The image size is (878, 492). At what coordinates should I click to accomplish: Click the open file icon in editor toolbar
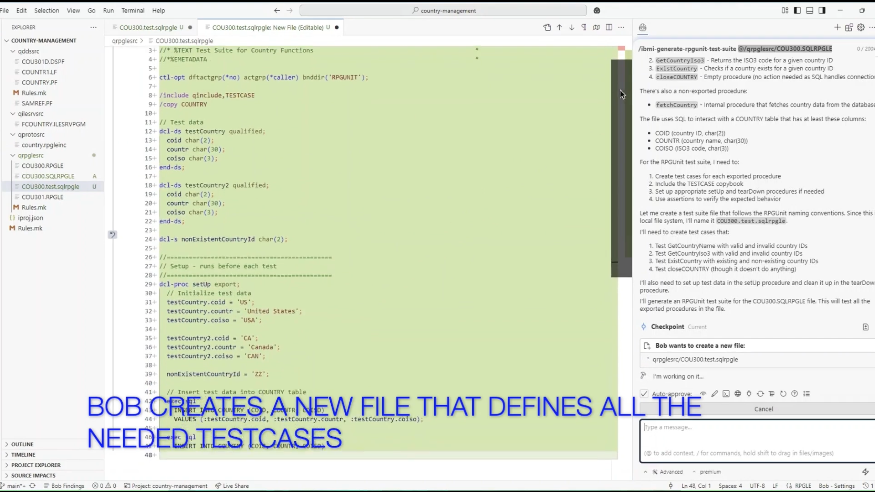click(x=547, y=27)
